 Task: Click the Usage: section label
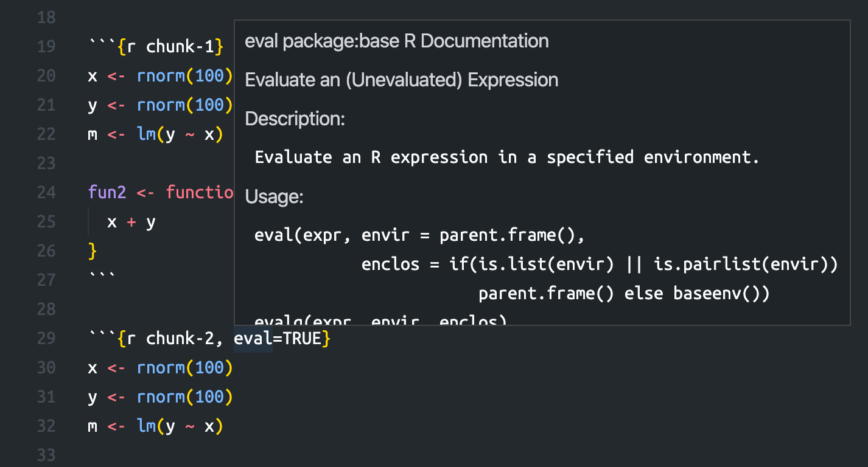pyautogui.click(x=274, y=196)
